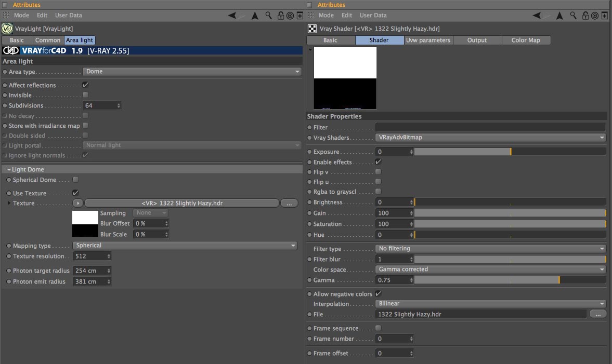Image resolution: width=612 pixels, height=364 pixels.
Task: Collapse shader preview disclosure triangle
Action: point(310,49)
